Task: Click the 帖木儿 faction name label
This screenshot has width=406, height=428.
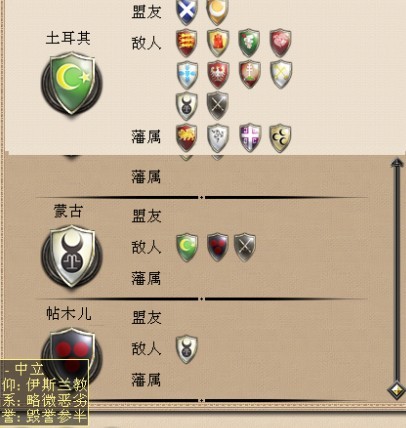Action: (x=69, y=313)
